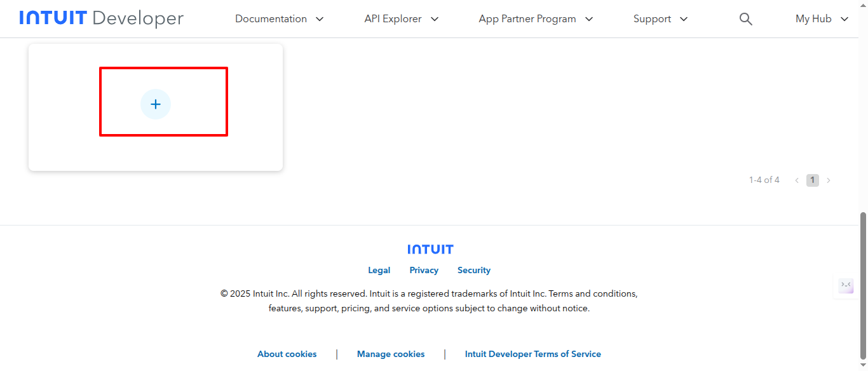Screen dimensions: 868x371
Task: Open the Legal footer link
Action: point(379,270)
